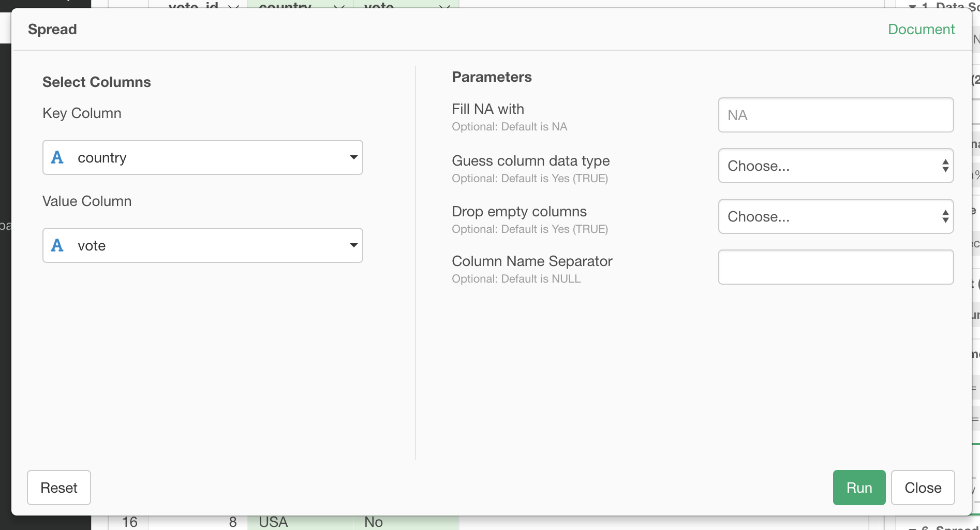Close the Spread dialog
The image size is (980, 530).
[x=923, y=487]
